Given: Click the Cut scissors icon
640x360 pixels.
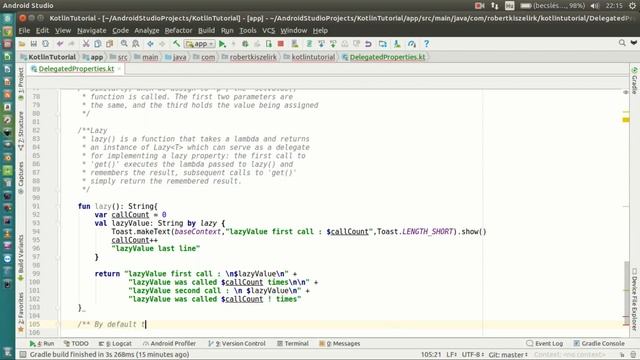Looking at the screenshot, I should [x=86, y=44].
